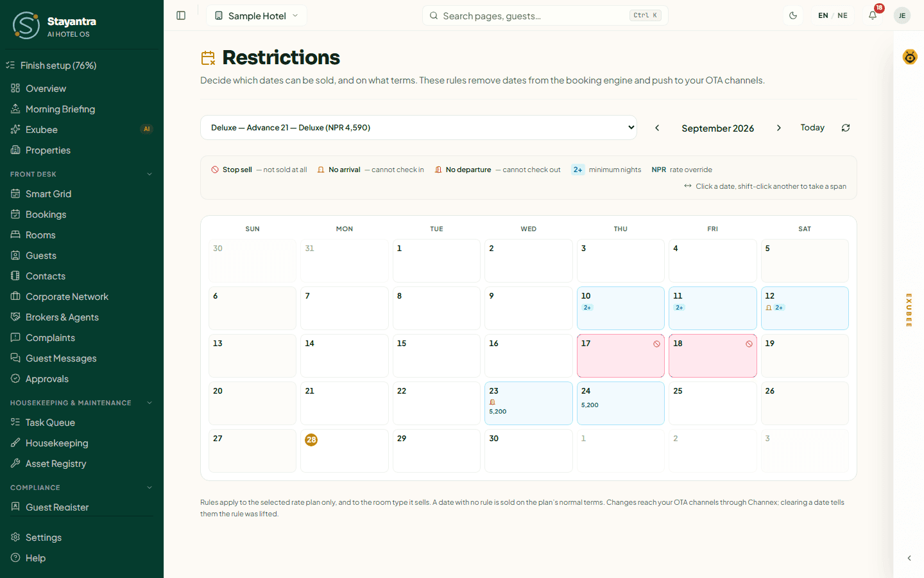924x578 pixels.
Task: Open Exubee AI page
Action: tap(81, 130)
